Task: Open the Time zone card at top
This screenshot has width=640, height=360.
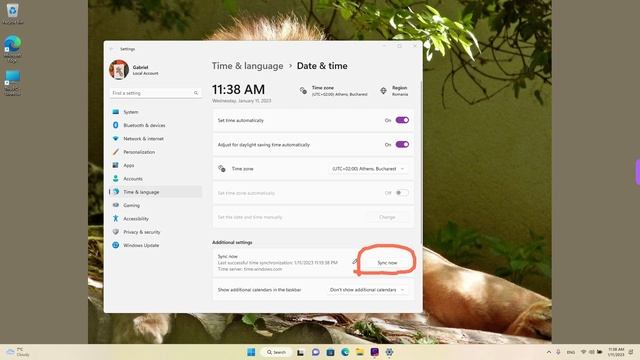Action: tap(333, 91)
